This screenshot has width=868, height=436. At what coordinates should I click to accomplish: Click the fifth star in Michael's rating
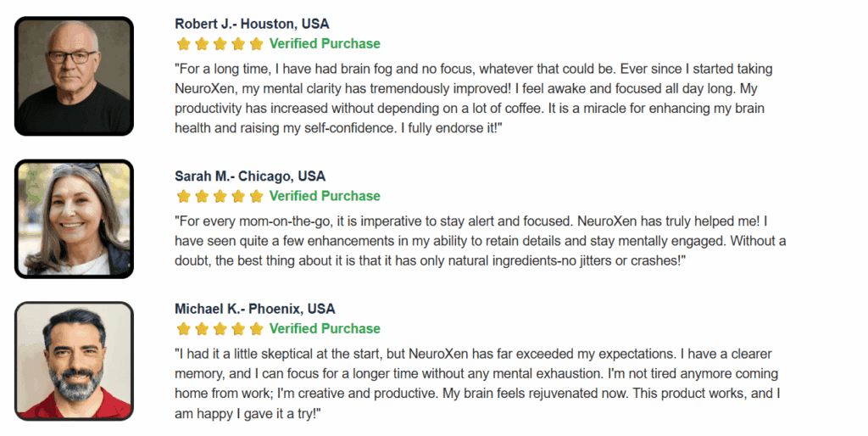pos(256,329)
